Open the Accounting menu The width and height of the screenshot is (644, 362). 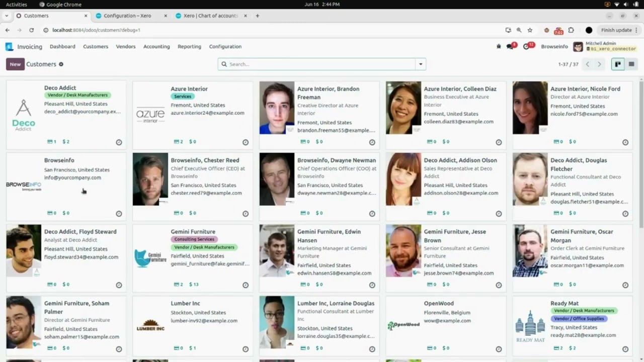(x=156, y=46)
